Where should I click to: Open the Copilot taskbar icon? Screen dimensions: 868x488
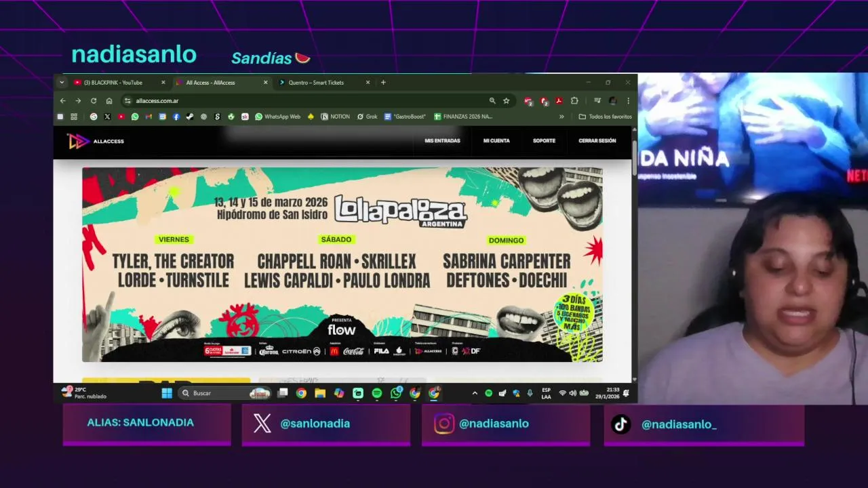click(x=339, y=393)
